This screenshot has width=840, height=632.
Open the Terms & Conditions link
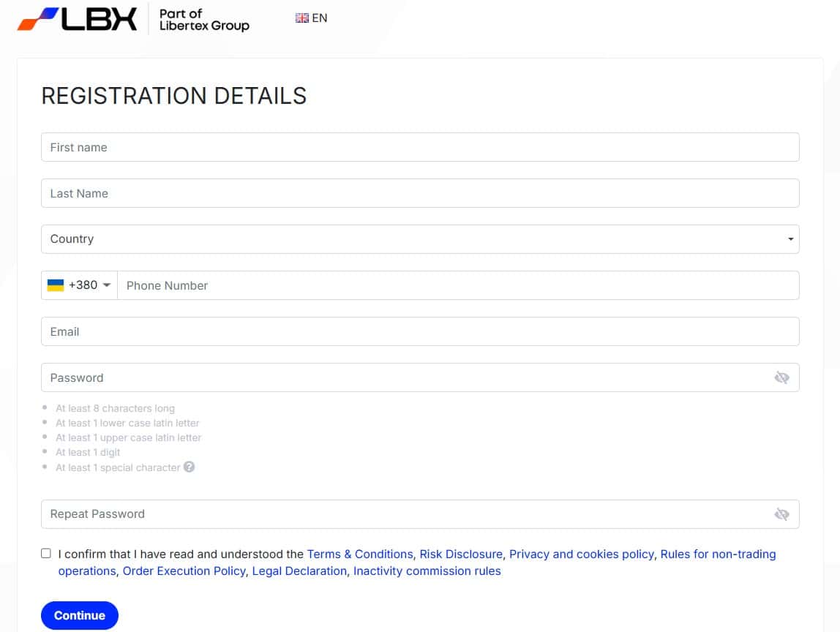[x=359, y=554]
